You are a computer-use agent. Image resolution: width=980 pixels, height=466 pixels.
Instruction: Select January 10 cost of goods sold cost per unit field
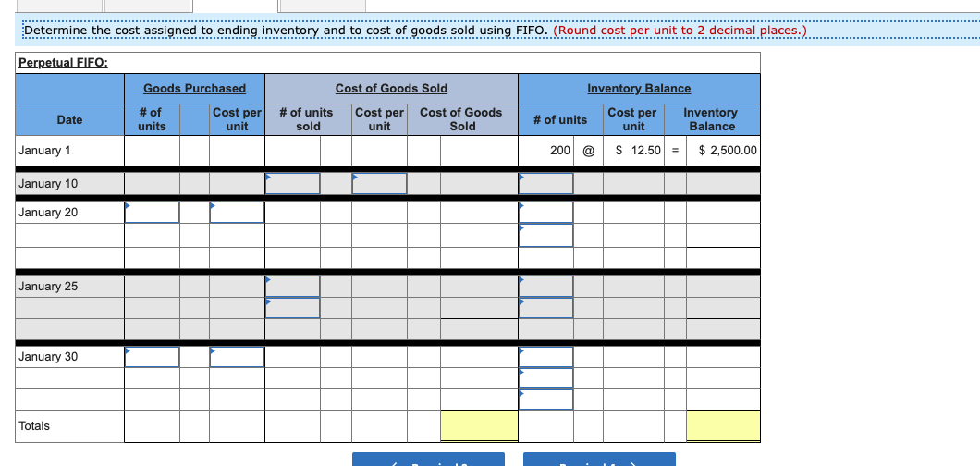point(379,184)
